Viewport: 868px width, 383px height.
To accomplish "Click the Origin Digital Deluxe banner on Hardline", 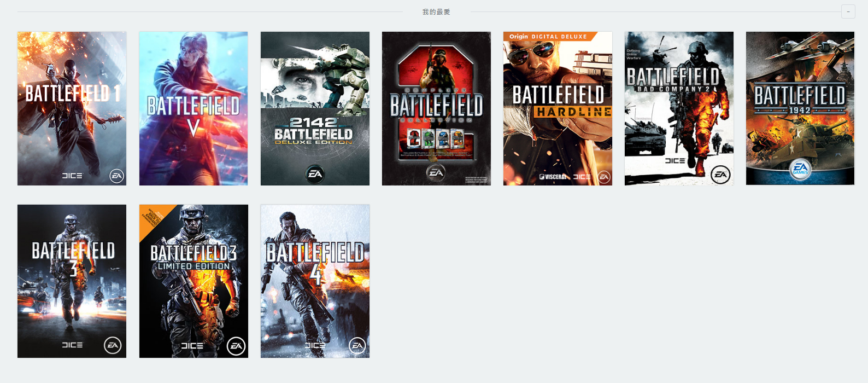I will [548, 37].
